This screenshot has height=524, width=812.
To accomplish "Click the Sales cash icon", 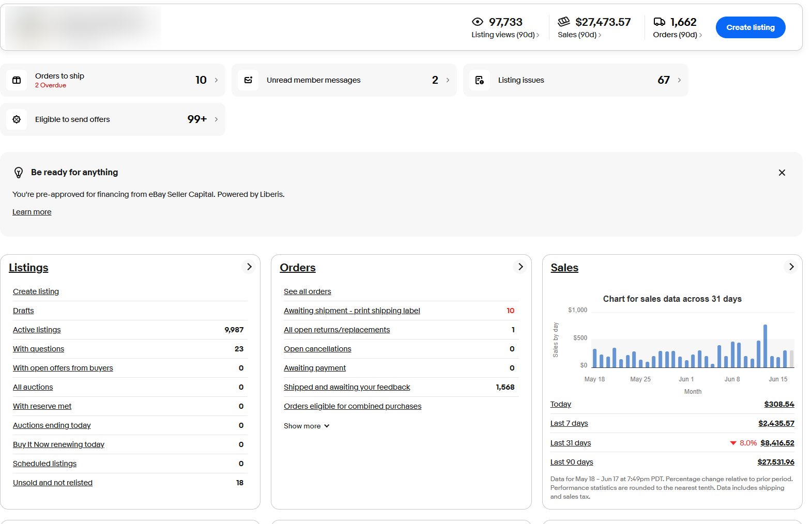I will pyautogui.click(x=564, y=22).
